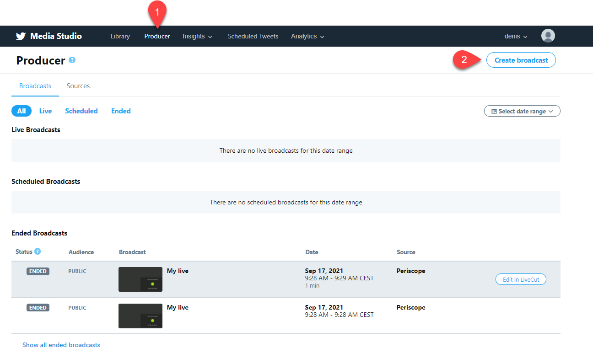The width and height of the screenshot is (593, 364).
Task: Open the denis account dropdown
Action: pos(516,36)
